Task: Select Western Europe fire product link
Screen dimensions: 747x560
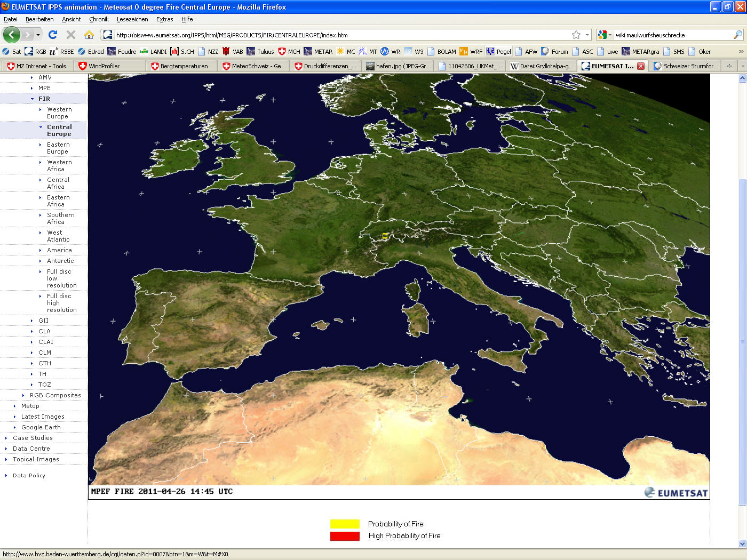Action: point(59,113)
